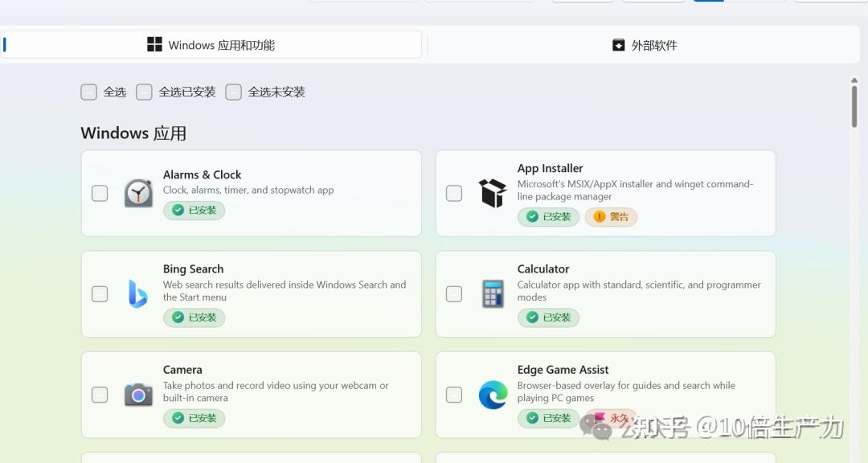Click App Installer installed badge
The height and width of the screenshot is (463, 868).
548,216
